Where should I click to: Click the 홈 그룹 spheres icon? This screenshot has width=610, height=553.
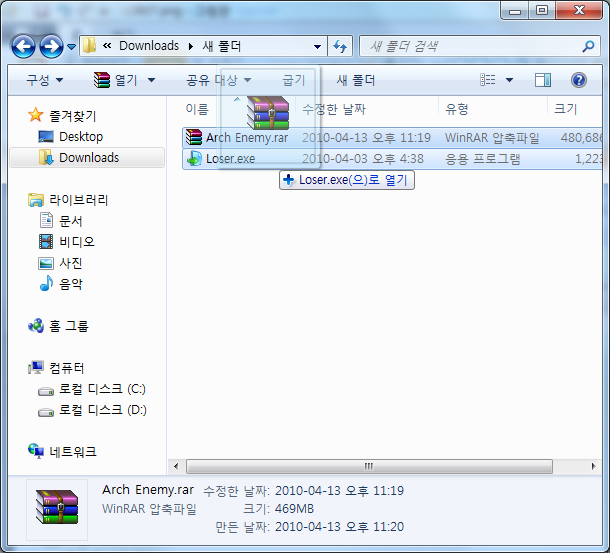click(x=36, y=326)
